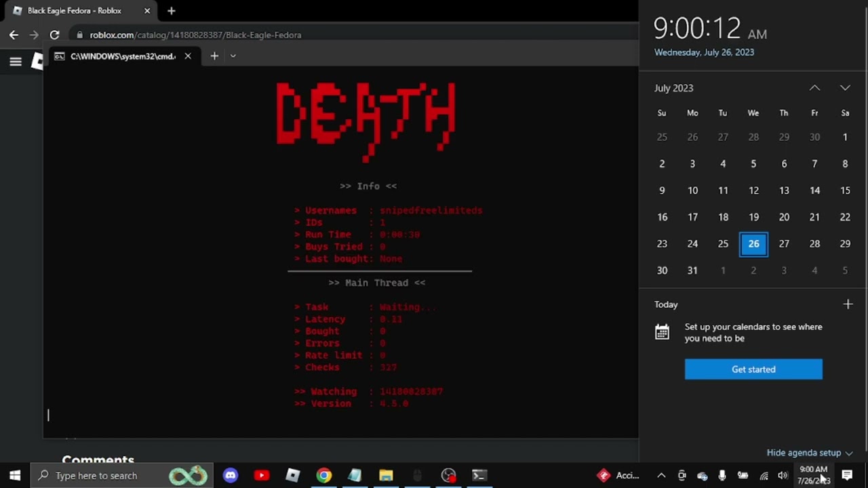Click the microphone tray icon
Viewport: 868px width, 488px height.
[722, 476]
